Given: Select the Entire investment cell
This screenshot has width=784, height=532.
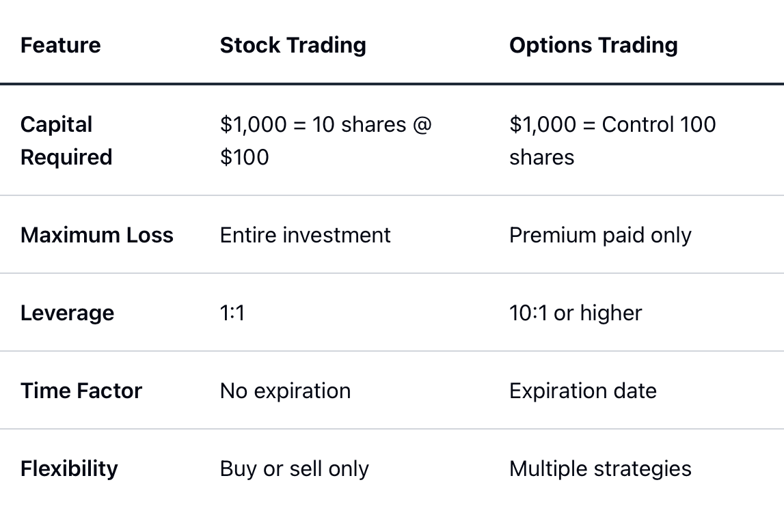Looking at the screenshot, I should pos(305,235).
